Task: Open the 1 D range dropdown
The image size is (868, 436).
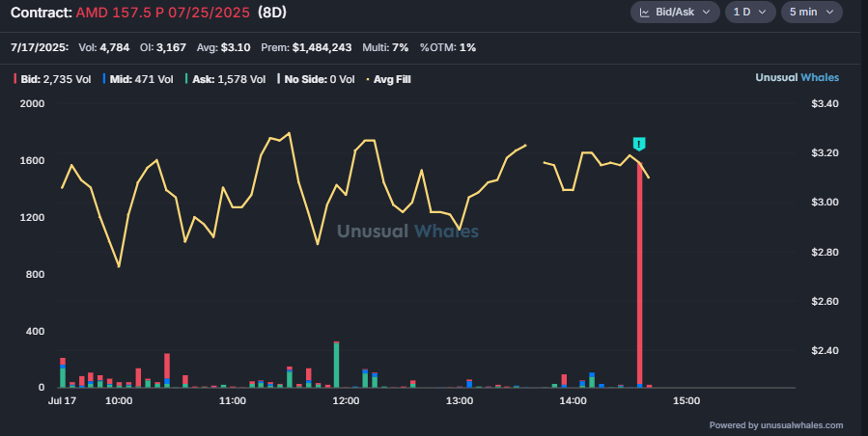Action: [750, 13]
